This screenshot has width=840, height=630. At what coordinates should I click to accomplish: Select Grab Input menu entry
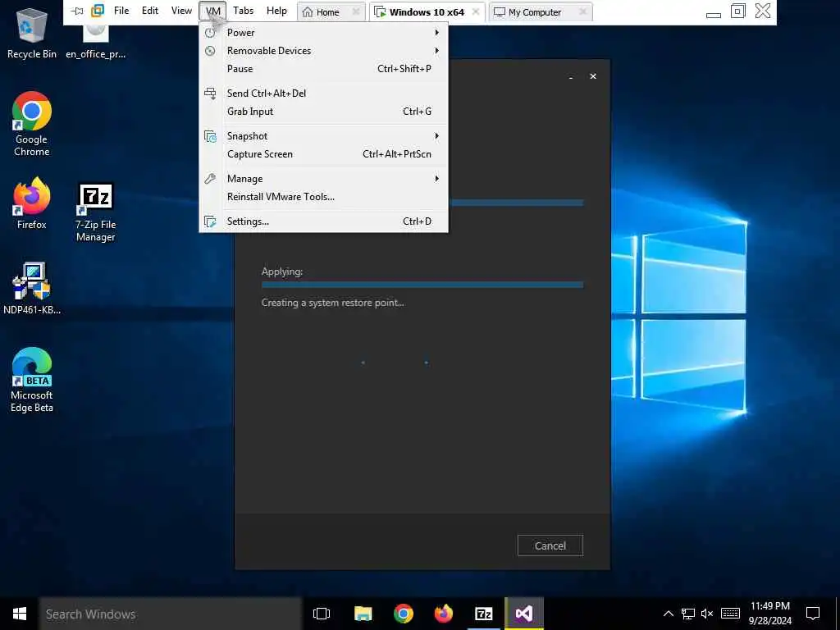pos(323,112)
